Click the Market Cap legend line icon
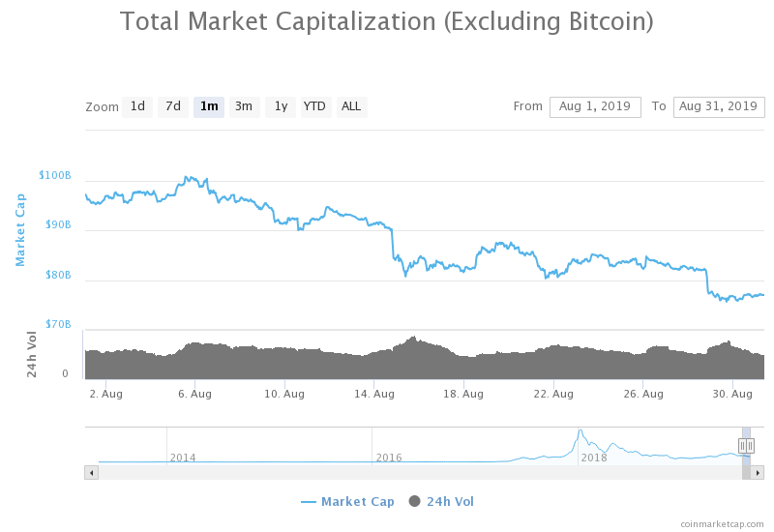 309,501
